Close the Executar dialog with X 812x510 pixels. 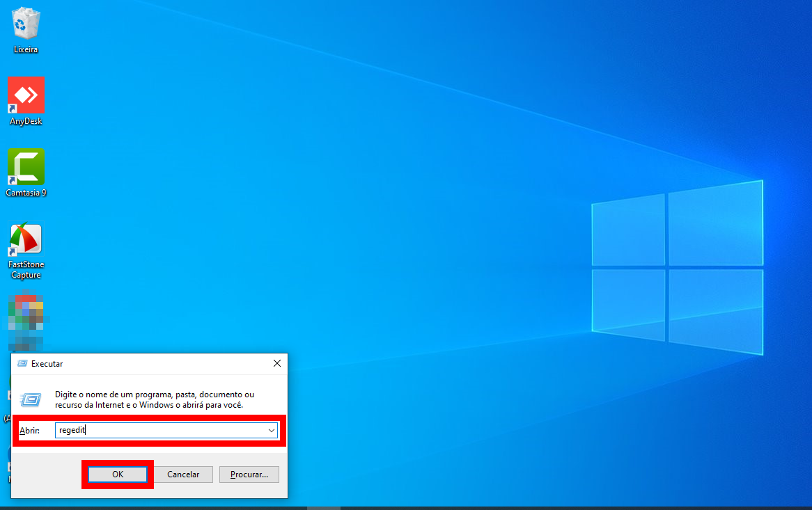pos(276,363)
